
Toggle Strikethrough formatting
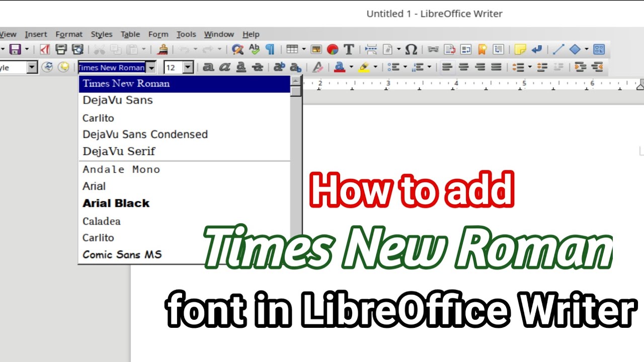click(x=257, y=67)
